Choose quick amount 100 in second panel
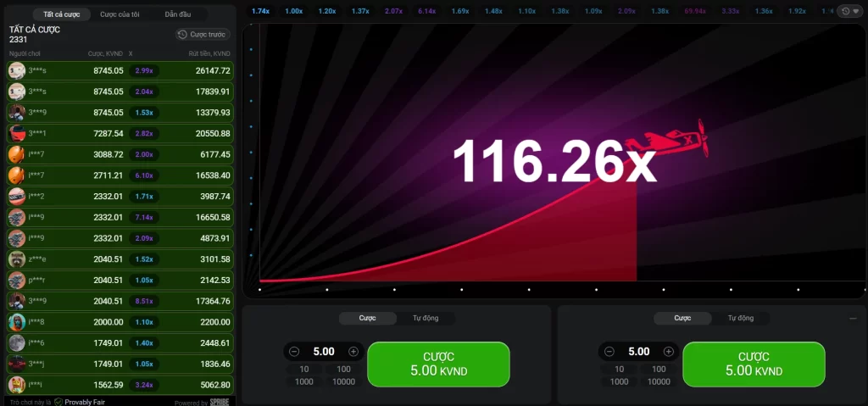The width and height of the screenshot is (868, 406). pos(659,370)
